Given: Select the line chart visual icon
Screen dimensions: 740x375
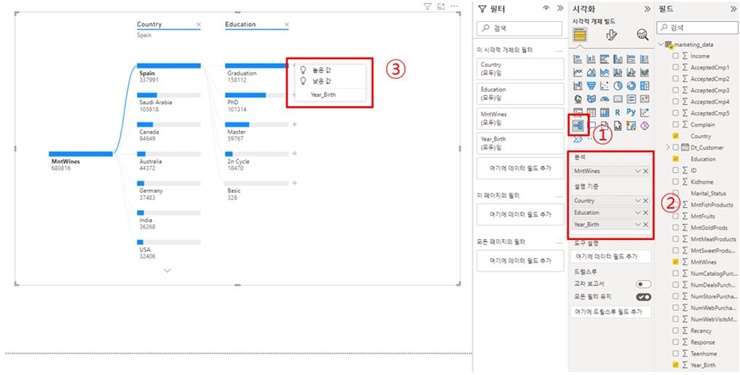Looking at the screenshot, I should [578, 72].
